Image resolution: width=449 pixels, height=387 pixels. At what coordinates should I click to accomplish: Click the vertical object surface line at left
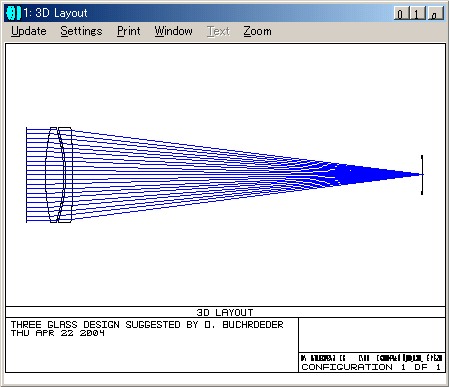click(26, 175)
